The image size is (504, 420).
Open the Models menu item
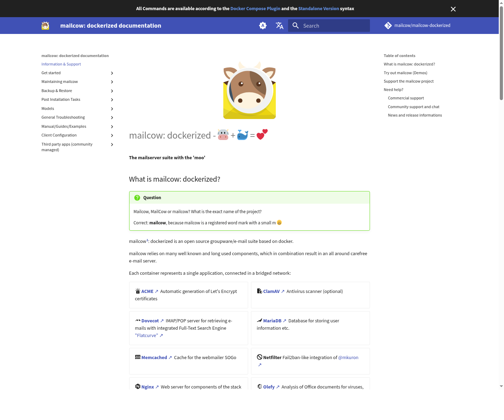pos(48,108)
